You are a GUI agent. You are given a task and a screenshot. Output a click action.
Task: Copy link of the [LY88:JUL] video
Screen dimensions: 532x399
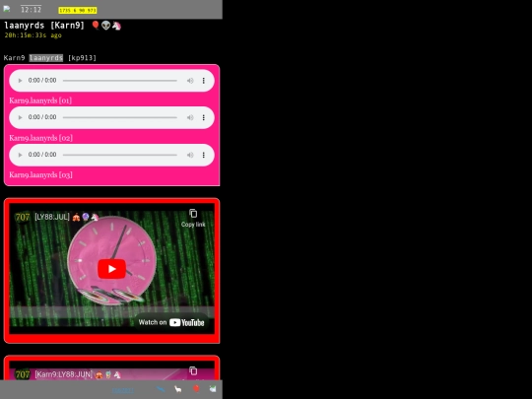click(x=193, y=218)
